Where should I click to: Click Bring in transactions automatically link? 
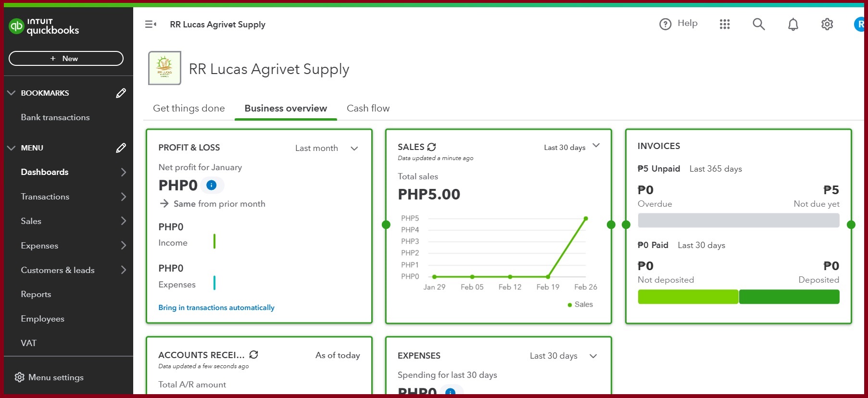click(216, 308)
